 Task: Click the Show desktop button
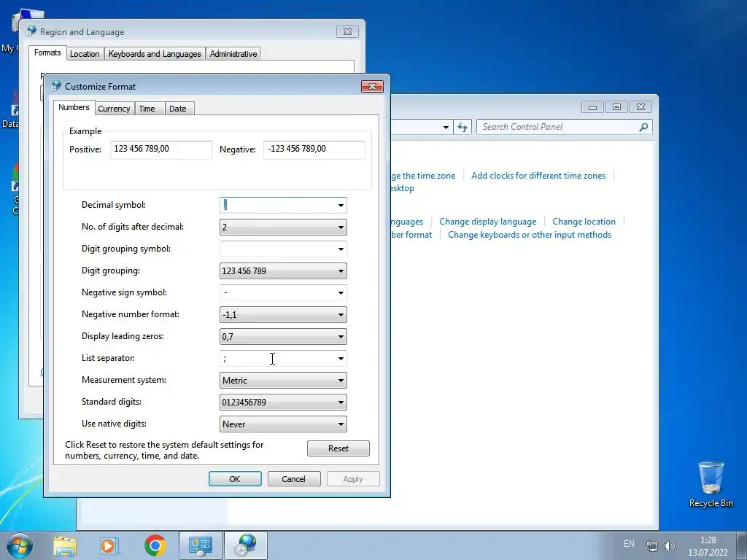(x=742, y=545)
